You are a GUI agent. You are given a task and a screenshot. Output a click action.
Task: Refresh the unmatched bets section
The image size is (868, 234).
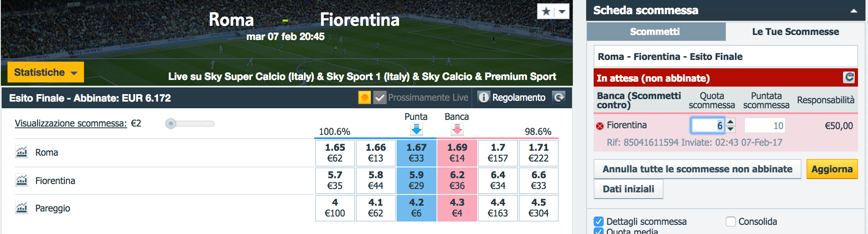849,77
